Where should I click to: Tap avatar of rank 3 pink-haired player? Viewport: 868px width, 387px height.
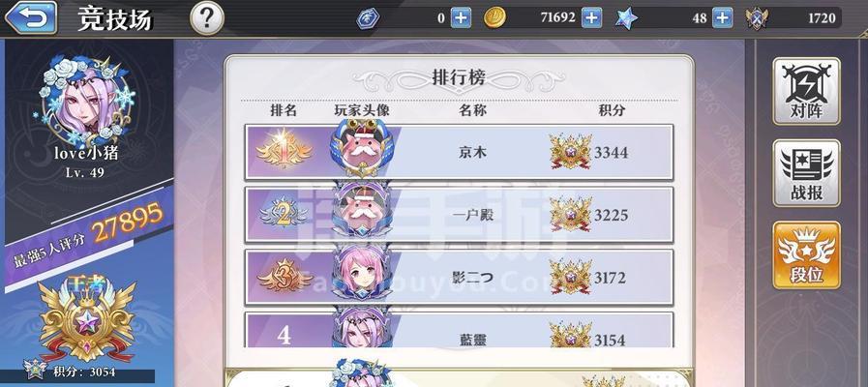(x=362, y=273)
